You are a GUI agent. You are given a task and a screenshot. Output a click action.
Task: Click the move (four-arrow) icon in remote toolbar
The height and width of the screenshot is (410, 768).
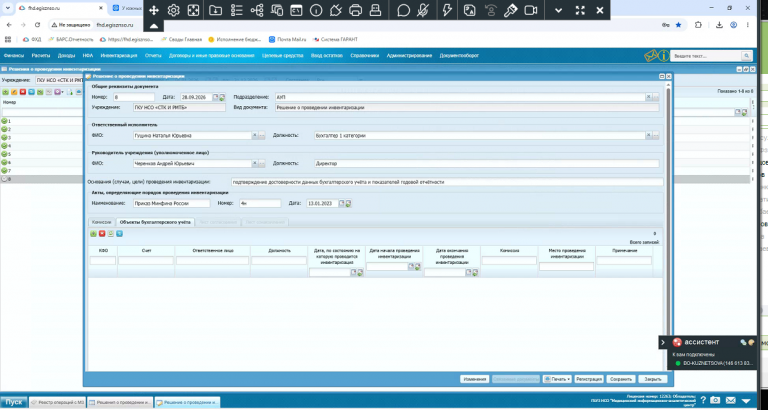click(154, 10)
